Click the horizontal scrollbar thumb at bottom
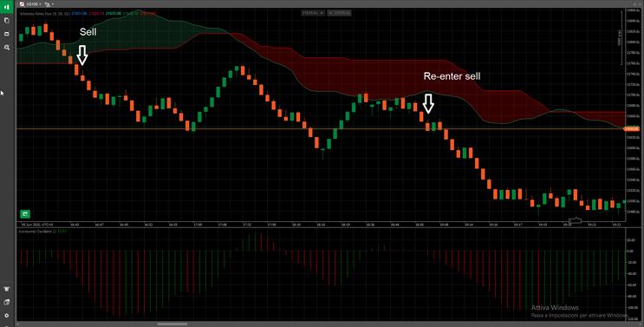Screen dimensions: 644x327 (x=172, y=324)
